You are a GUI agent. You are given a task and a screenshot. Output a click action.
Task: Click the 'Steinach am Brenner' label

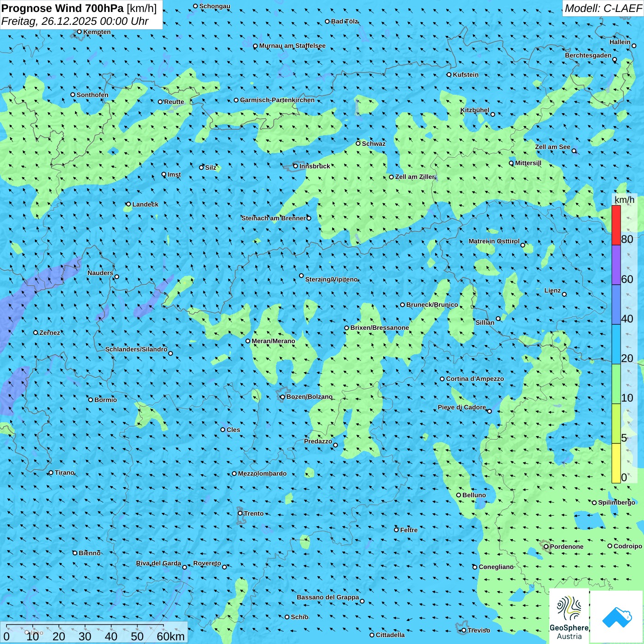click(x=274, y=218)
